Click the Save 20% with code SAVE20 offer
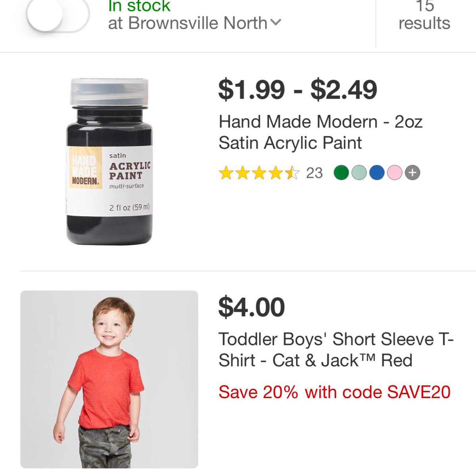 coord(334,392)
